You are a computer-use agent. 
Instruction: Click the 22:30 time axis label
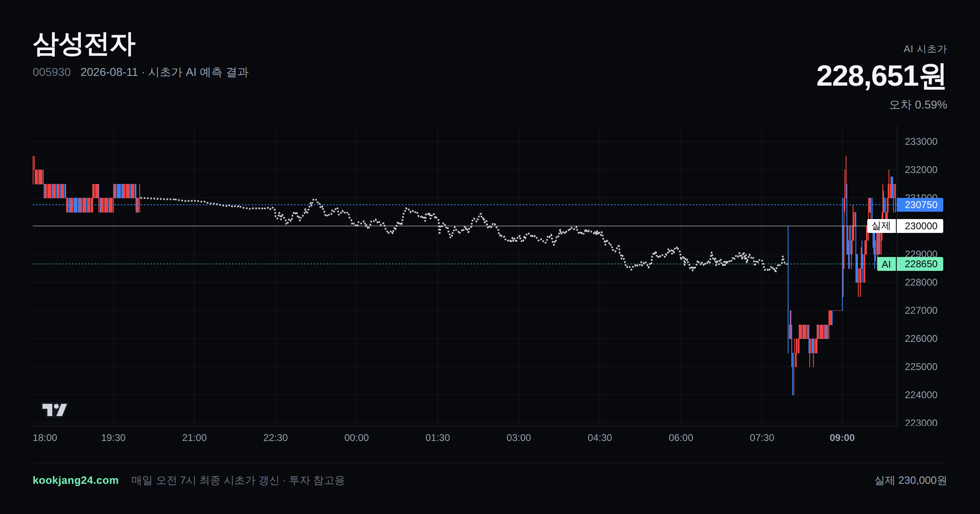275,438
